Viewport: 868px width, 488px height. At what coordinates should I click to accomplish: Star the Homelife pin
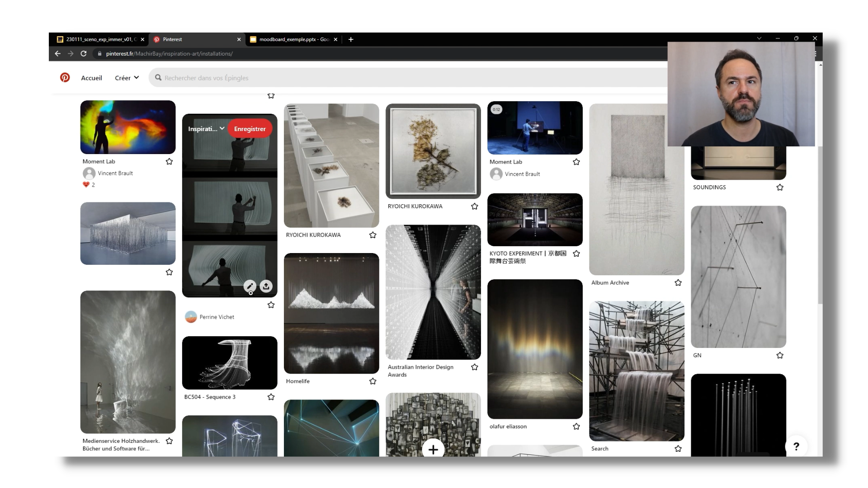coord(373,381)
